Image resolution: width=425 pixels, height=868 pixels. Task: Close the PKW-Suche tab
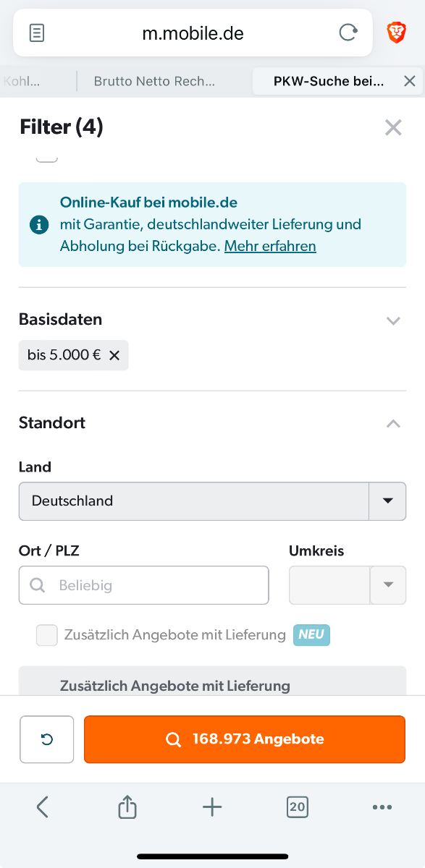pyautogui.click(x=410, y=81)
